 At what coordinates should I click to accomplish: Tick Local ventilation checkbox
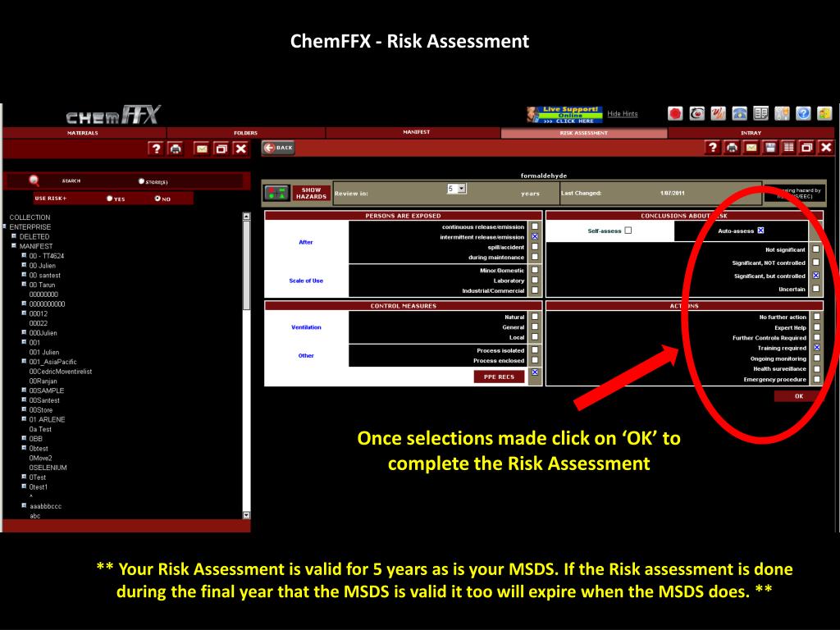(x=535, y=337)
